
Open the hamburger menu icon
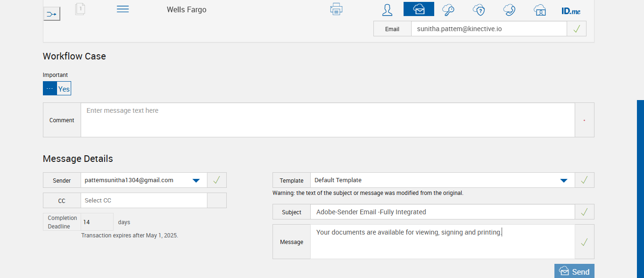coord(123,9)
